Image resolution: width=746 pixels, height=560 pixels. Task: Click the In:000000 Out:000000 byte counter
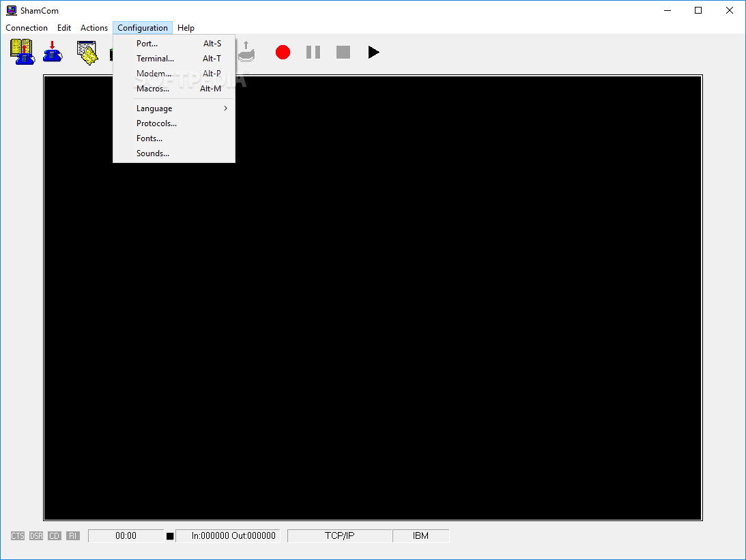point(228,535)
